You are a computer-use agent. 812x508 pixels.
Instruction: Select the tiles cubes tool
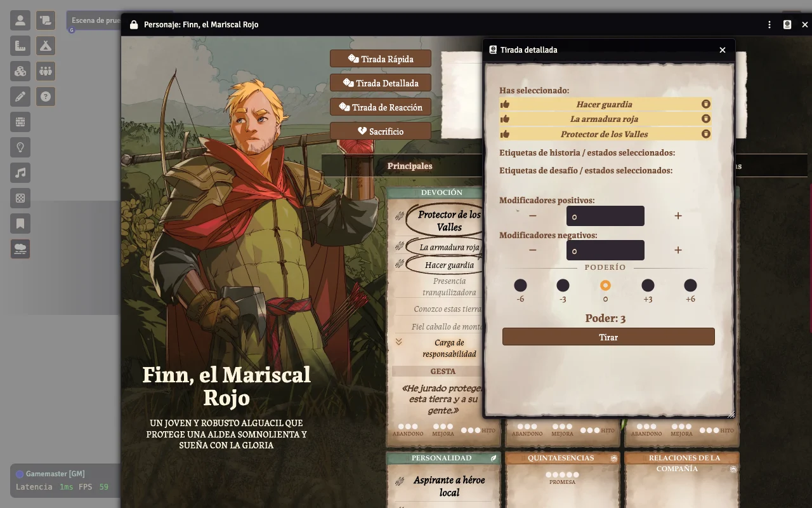20,71
